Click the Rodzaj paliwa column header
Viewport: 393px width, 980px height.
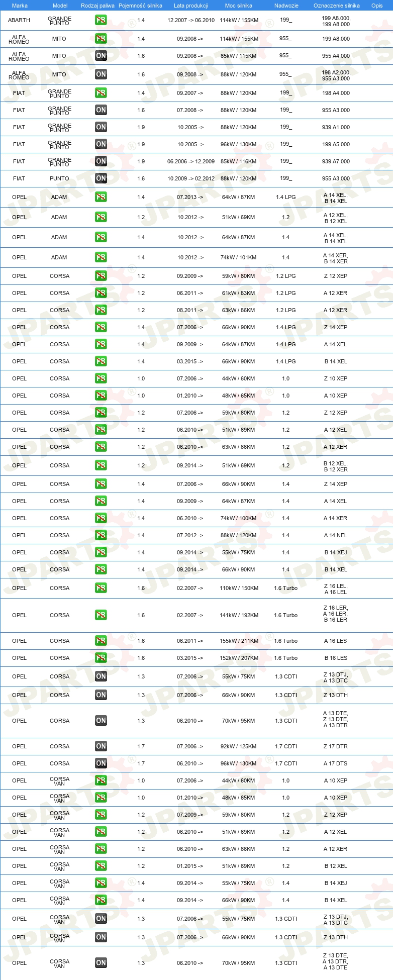tap(97, 6)
